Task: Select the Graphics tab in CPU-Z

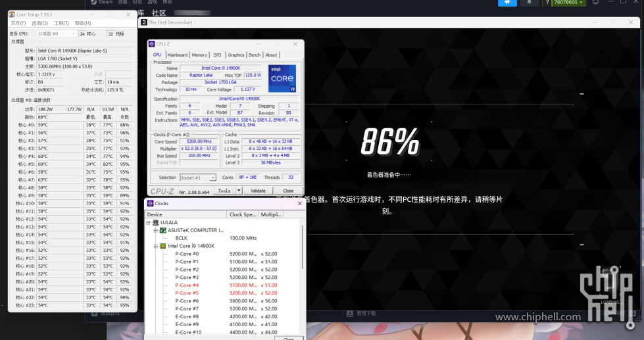Action: click(236, 55)
